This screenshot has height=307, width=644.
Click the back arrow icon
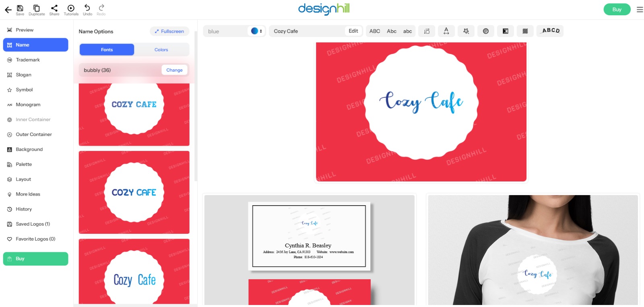[8, 10]
